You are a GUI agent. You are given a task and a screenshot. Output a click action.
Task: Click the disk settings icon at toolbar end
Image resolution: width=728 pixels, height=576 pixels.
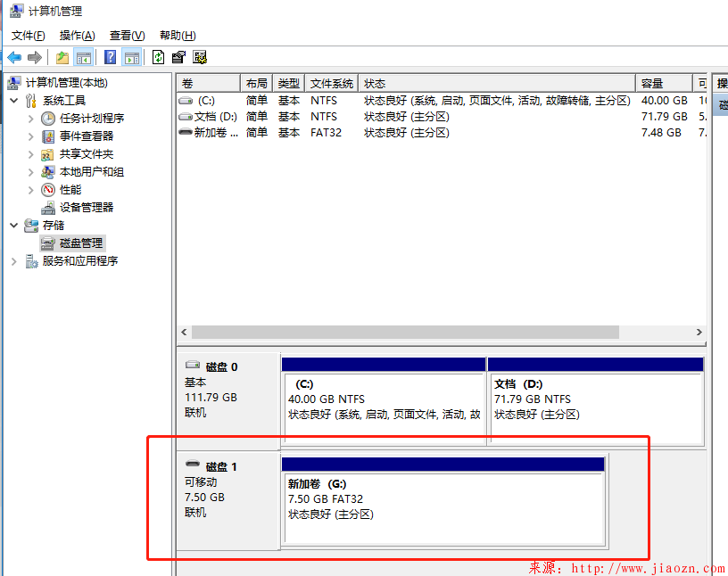[200, 58]
